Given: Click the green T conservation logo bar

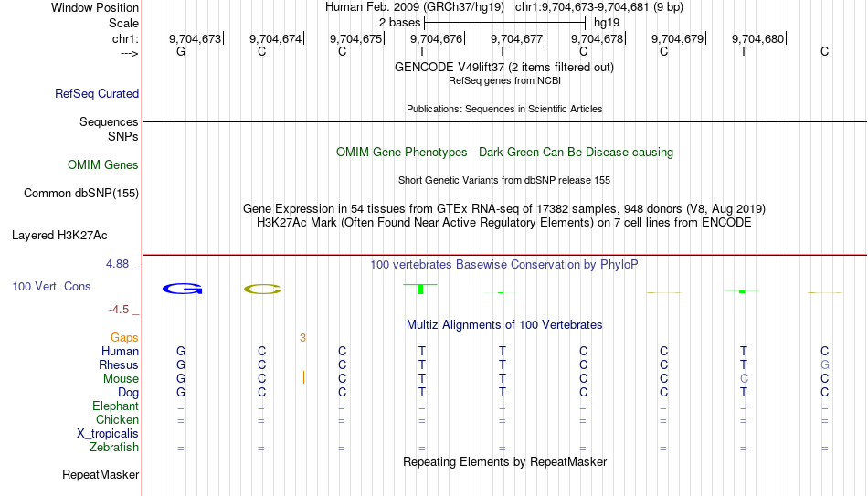Looking at the screenshot, I should [420, 289].
